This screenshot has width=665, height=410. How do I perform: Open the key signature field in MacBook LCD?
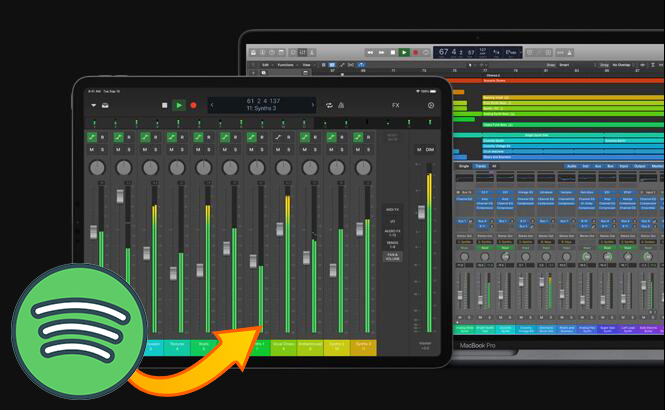pyautogui.click(x=511, y=52)
